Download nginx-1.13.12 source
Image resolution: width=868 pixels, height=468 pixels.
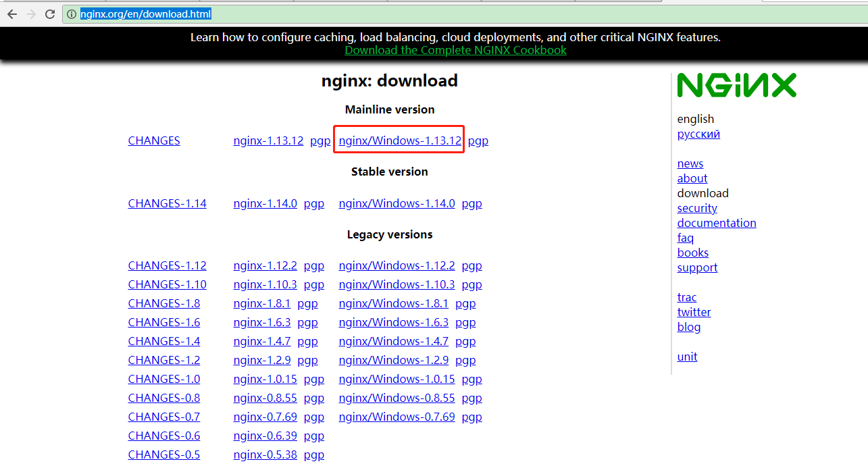coord(268,140)
